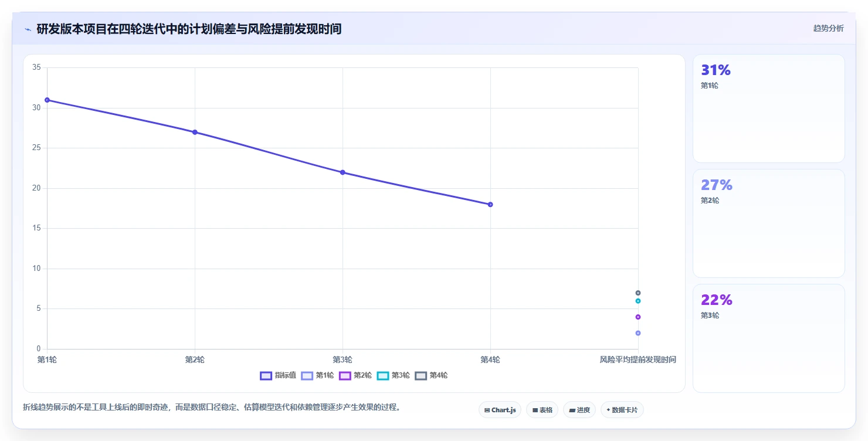
Task: Click the 趋势分析 label in the header
Action: (x=828, y=29)
